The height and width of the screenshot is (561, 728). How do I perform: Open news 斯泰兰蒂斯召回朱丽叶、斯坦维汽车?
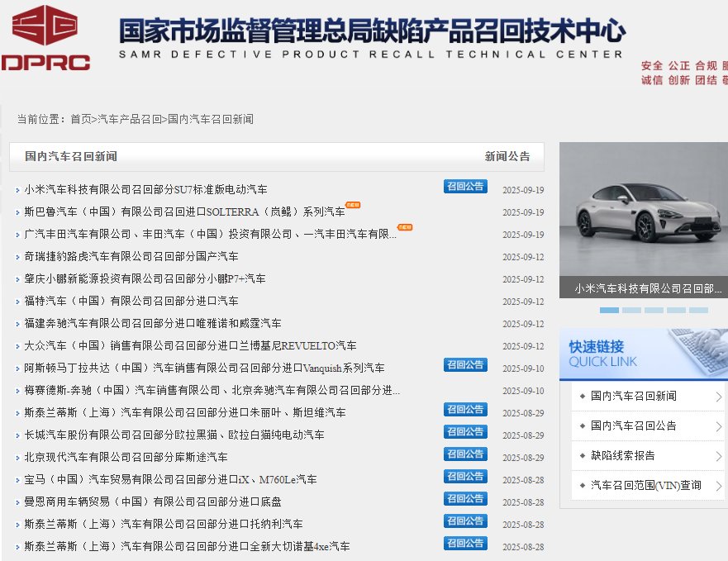[185, 412]
